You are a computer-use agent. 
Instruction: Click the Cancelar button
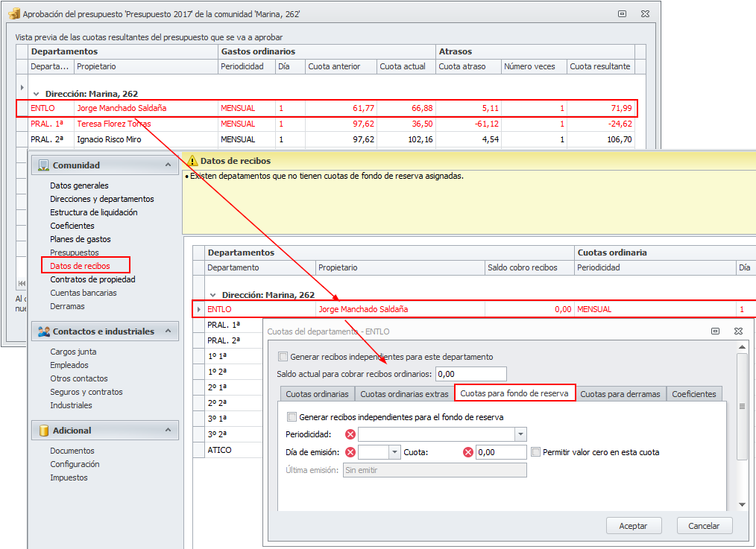(x=704, y=526)
